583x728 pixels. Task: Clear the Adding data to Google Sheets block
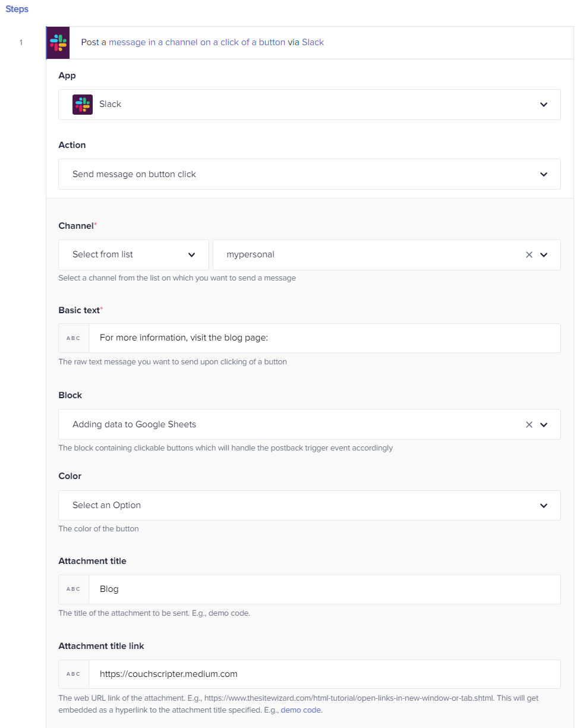[529, 425]
